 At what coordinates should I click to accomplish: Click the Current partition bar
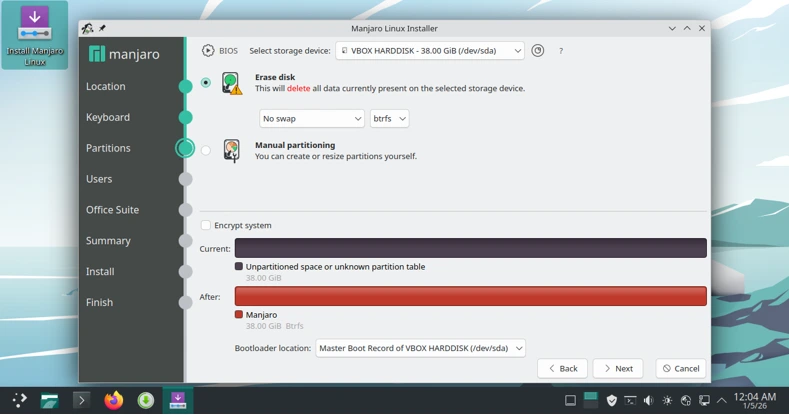(470, 248)
